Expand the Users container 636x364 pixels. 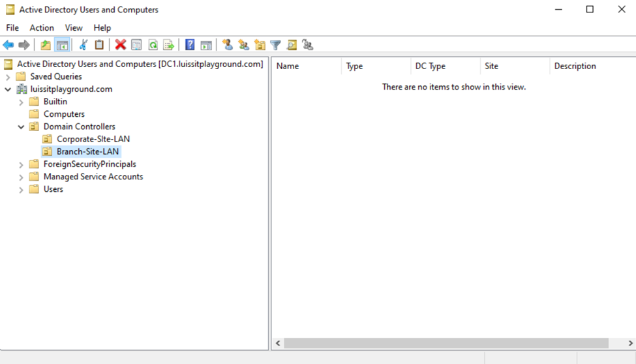point(21,190)
